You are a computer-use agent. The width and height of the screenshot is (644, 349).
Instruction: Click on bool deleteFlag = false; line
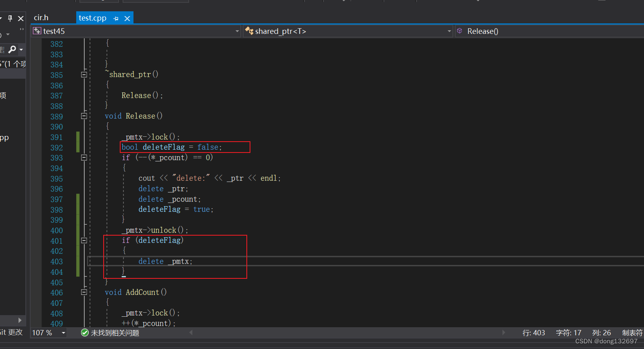[172, 147]
